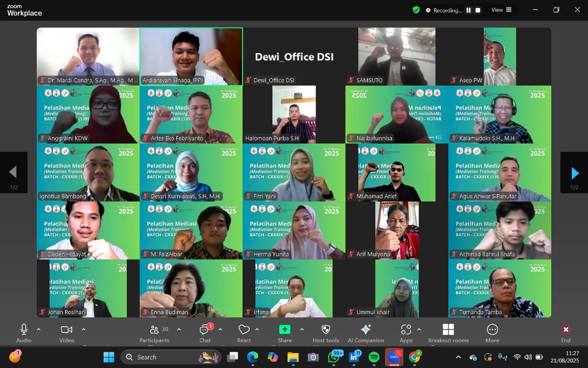
Task: Pause the recording
Action: [469, 10]
